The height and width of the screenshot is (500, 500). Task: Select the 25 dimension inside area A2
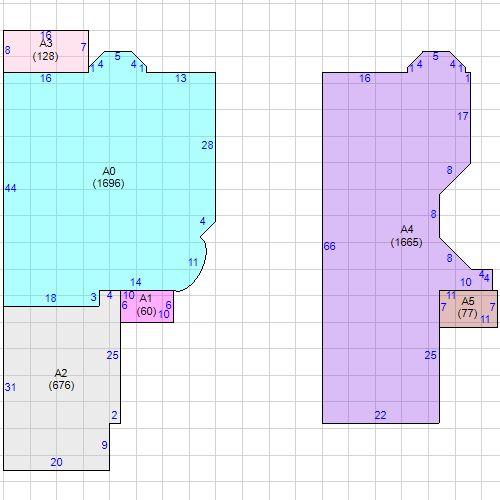[x=112, y=355]
